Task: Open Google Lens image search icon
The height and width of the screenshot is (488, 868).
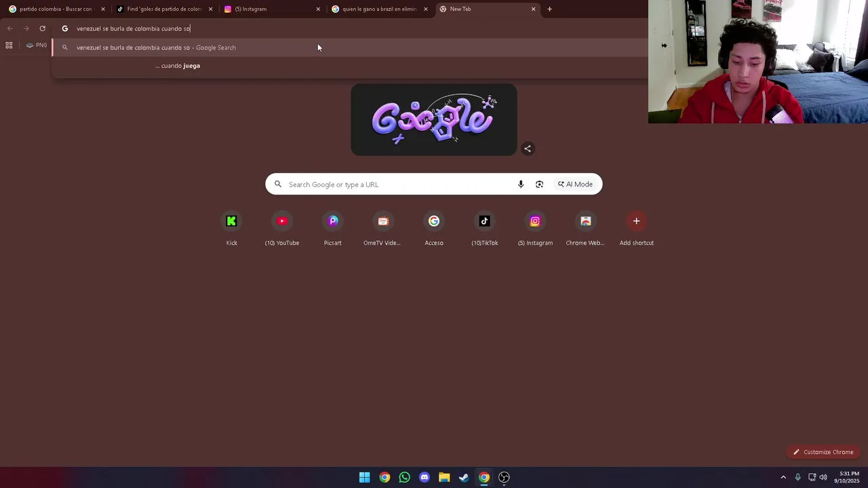Action: click(x=539, y=184)
